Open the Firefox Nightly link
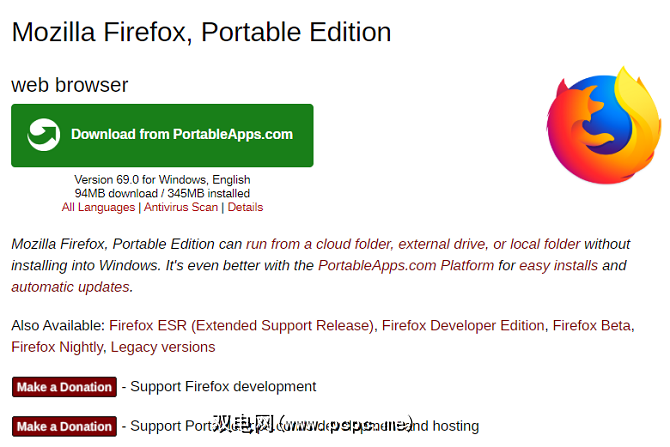 point(57,347)
